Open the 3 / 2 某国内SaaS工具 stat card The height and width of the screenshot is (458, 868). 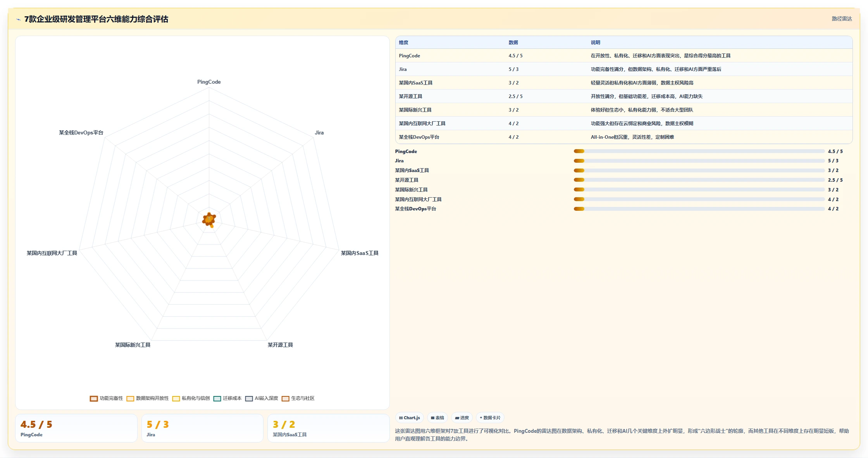pos(328,428)
